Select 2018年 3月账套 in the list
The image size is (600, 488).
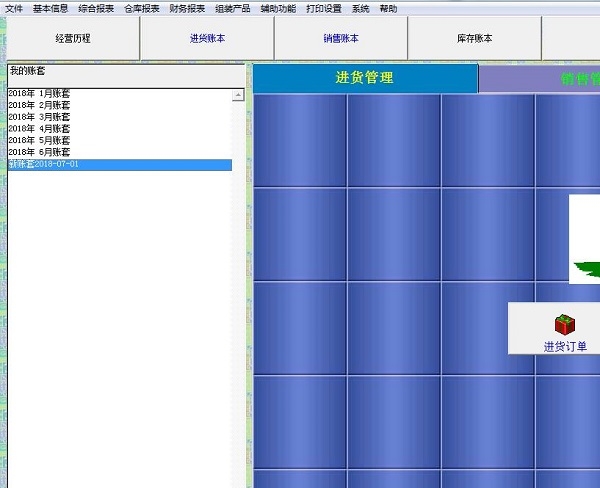(119, 117)
